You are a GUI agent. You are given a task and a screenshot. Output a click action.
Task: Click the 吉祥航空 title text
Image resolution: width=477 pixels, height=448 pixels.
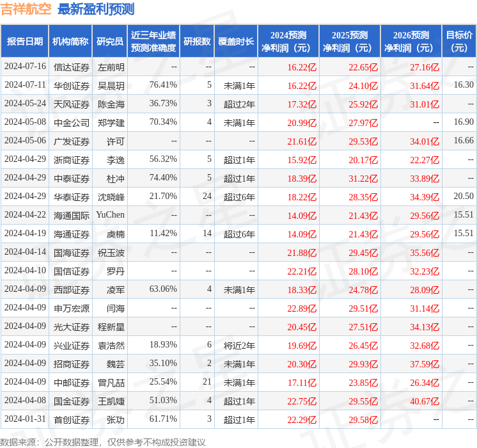(26, 9)
